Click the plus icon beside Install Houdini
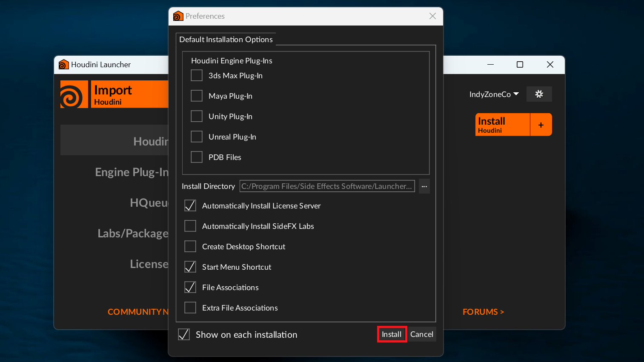This screenshot has height=362, width=644. click(x=541, y=125)
